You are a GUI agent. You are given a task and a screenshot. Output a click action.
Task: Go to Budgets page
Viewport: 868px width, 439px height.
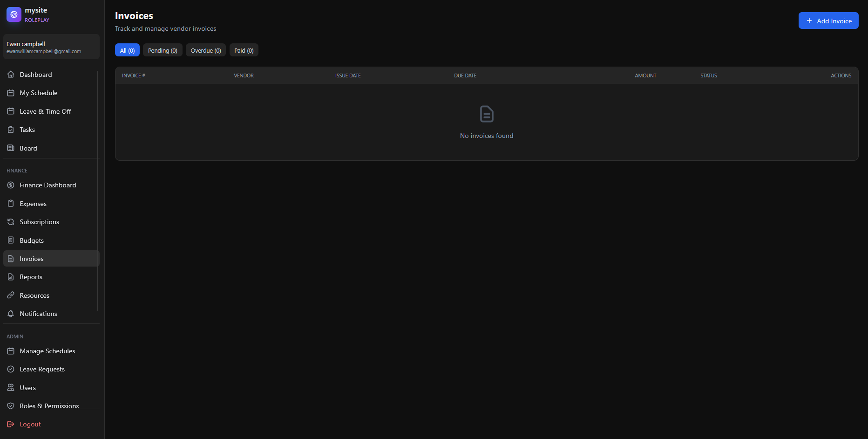pyautogui.click(x=32, y=240)
